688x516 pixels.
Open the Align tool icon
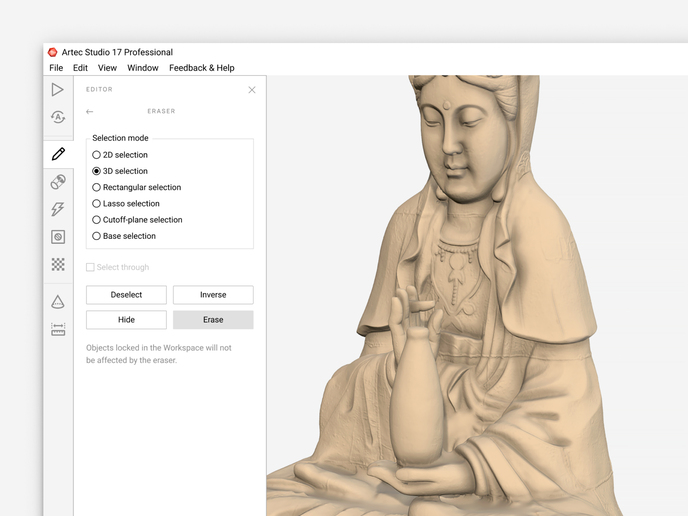[x=58, y=182]
